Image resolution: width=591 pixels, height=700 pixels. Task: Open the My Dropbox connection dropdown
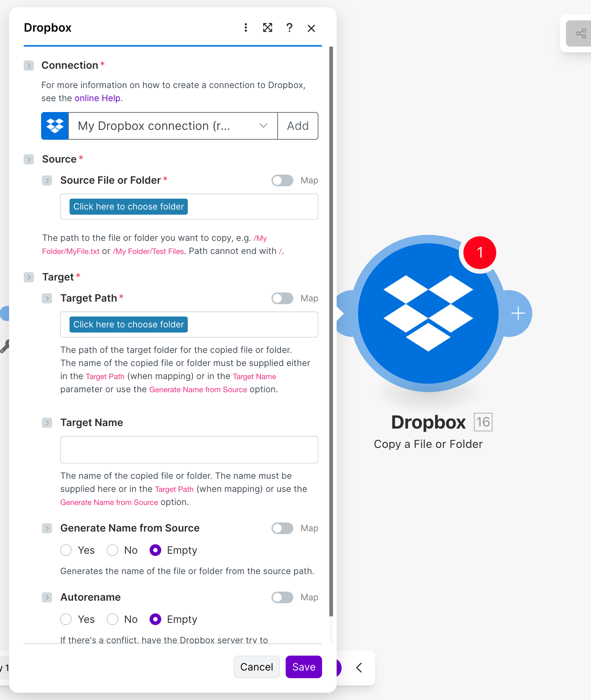point(173,126)
